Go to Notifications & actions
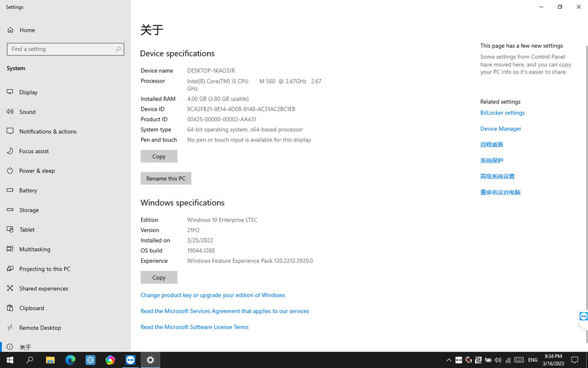The image size is (588, 368). tap(48, 131)
